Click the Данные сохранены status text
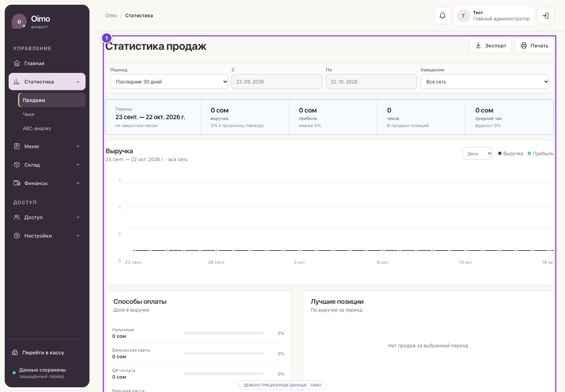The image size is (565, 392). pos(42,370)
